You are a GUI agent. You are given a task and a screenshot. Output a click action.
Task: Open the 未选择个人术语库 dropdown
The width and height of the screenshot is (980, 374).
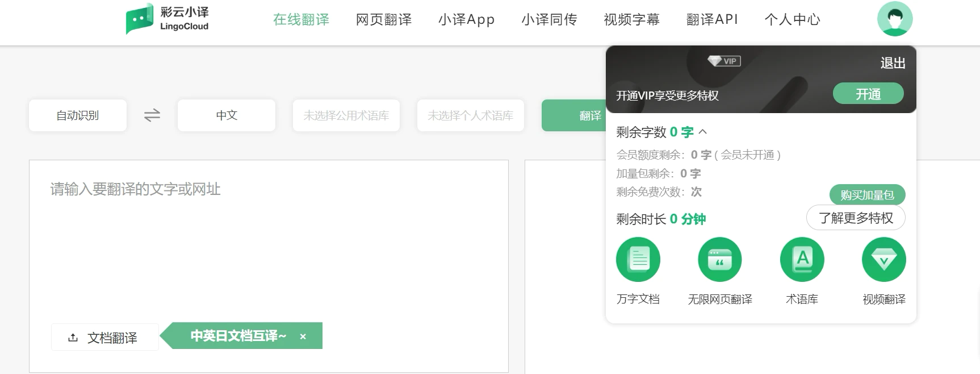(470, 115)
